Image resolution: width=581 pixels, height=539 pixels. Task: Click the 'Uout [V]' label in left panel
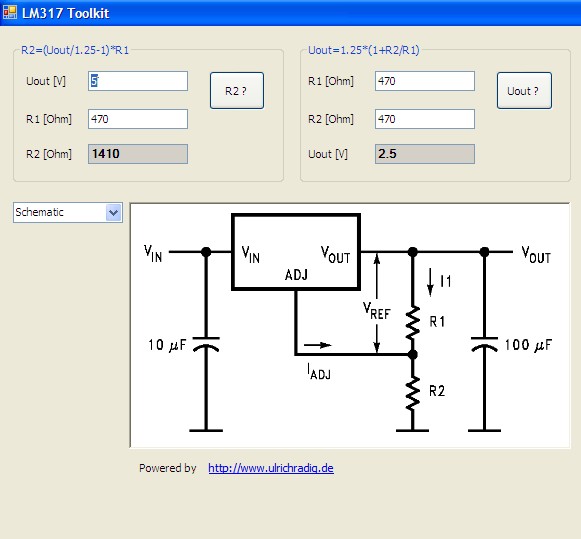click(46, 81)
